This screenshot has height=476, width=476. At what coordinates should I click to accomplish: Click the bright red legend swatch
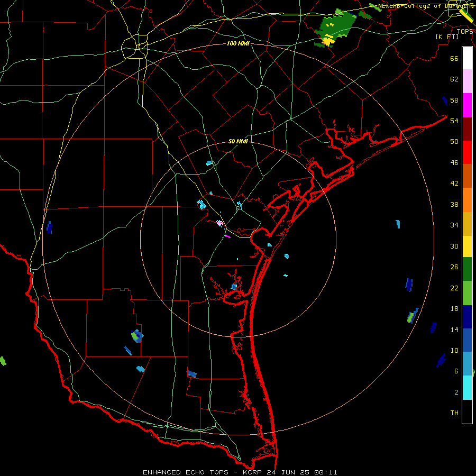click(x=467, y=152)
